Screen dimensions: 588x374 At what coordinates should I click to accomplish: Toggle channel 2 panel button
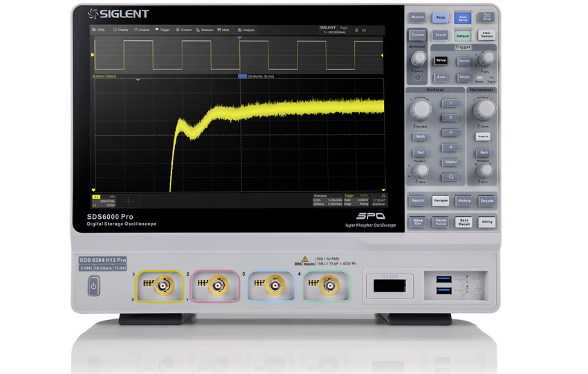tap(450, 118)
